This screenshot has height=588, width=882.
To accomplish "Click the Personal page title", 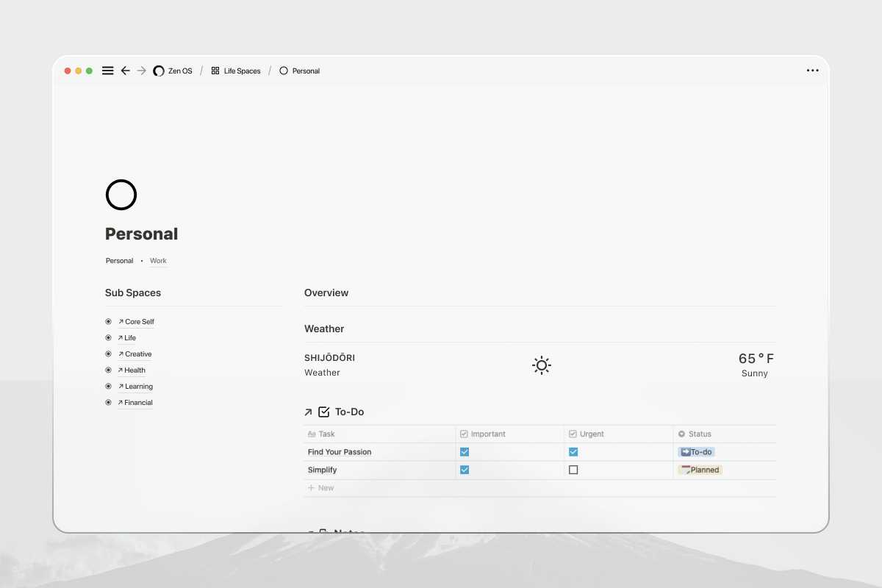I will [141, 234].
